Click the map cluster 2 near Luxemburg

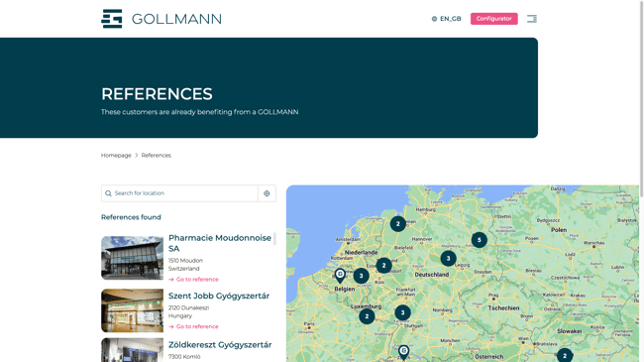tap(367, 316)
